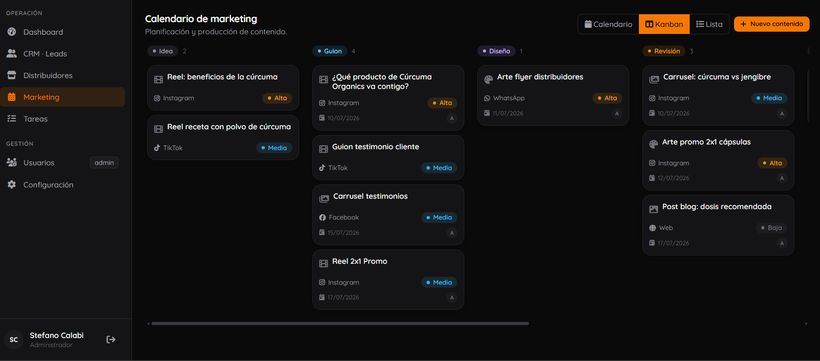The width and height of the screenshot is (820, 361).
Task: Click Alta badge on Arte promo 2x1 cápsulas
Action: point(772,163)
